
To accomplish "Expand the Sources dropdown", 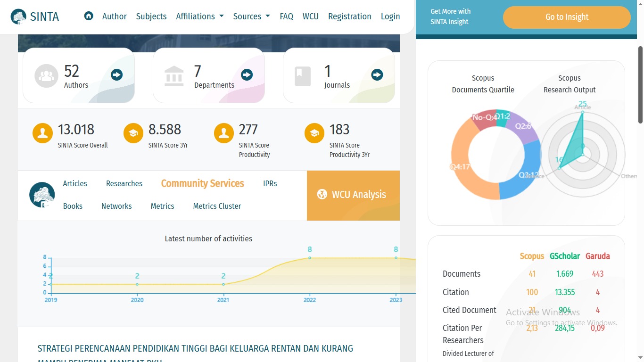I will (x=252, y=16).
